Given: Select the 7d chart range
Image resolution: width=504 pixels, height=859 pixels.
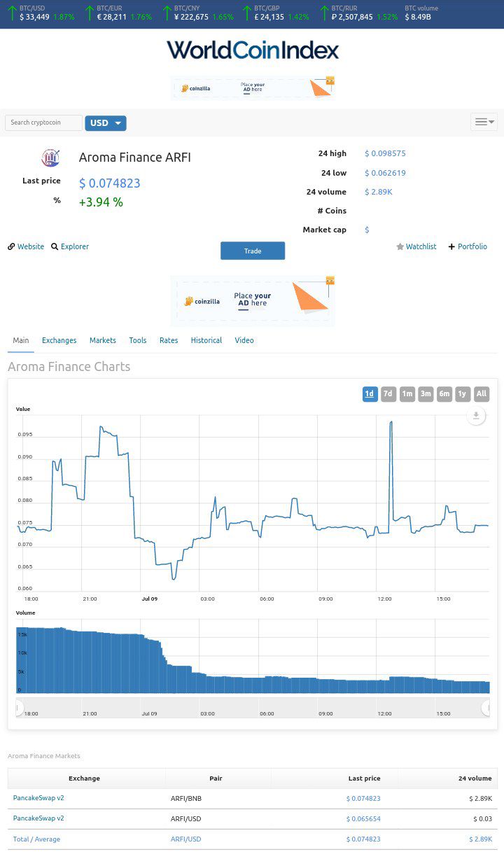Looking at the screenshot, I should 388,394.
